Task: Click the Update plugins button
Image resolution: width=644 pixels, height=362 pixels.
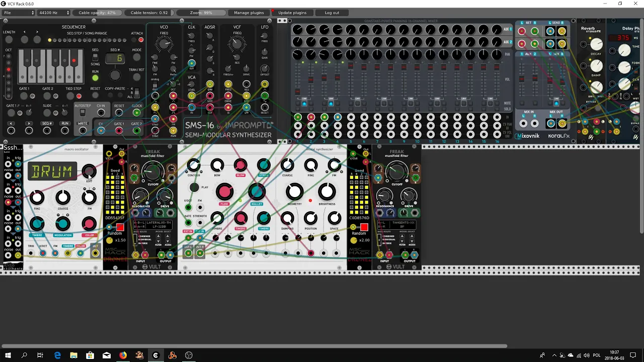Action: [x=292, y=13]
